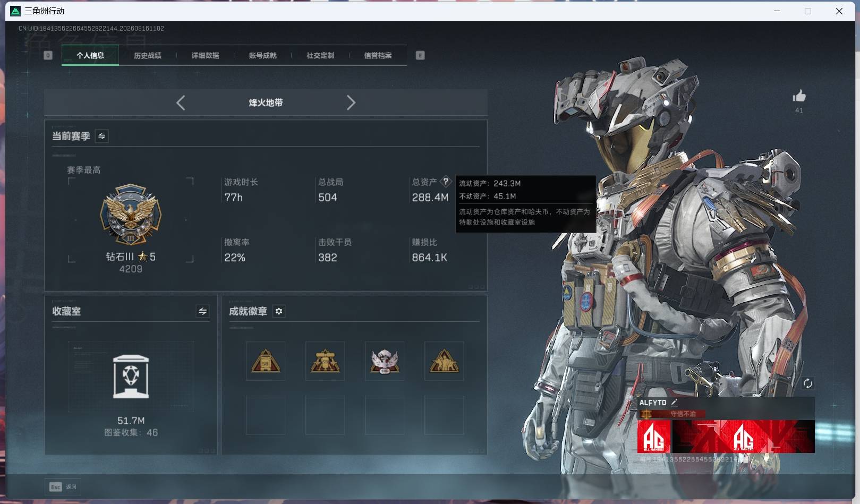Screen dimensions: 860x504
Task: Open the 历史战绩 tab
Action: 148,55
